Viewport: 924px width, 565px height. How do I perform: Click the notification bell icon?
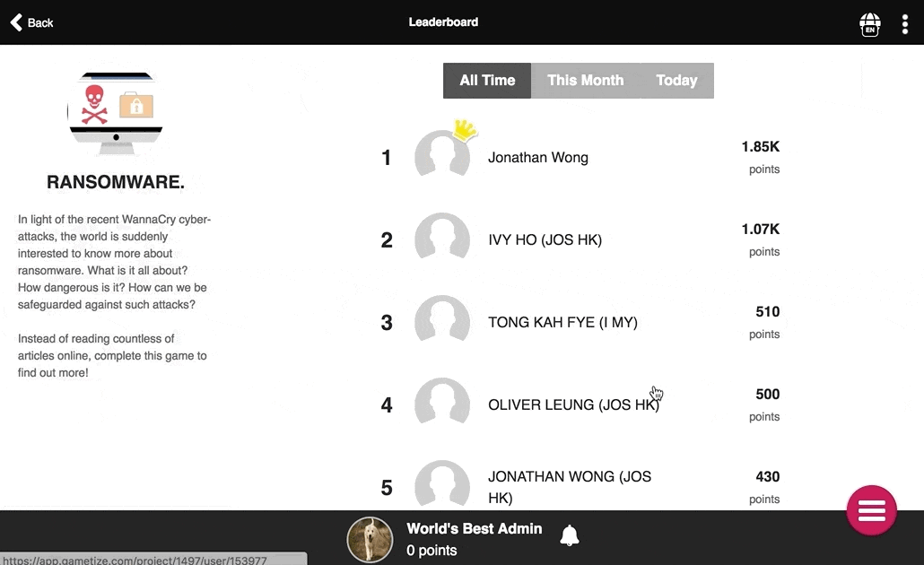click(x=570, y=535)
